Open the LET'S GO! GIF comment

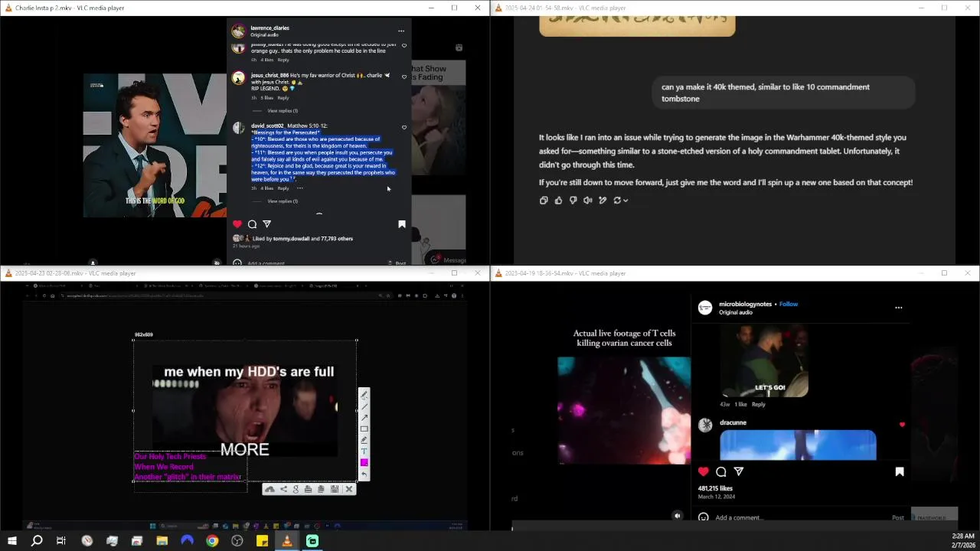click(764, 360)
